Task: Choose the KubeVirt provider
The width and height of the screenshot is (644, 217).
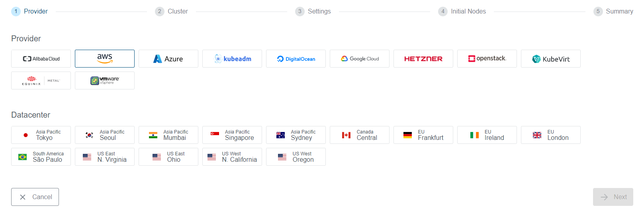Action: tap(551, 59)
